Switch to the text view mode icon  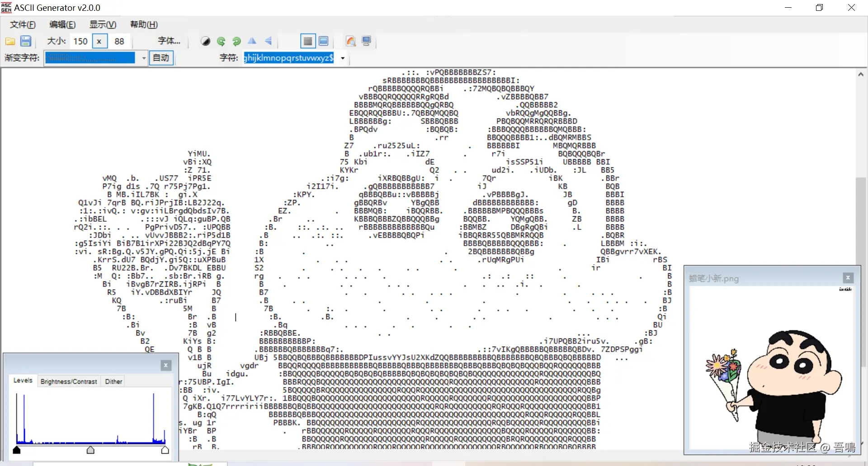[308, 42]
